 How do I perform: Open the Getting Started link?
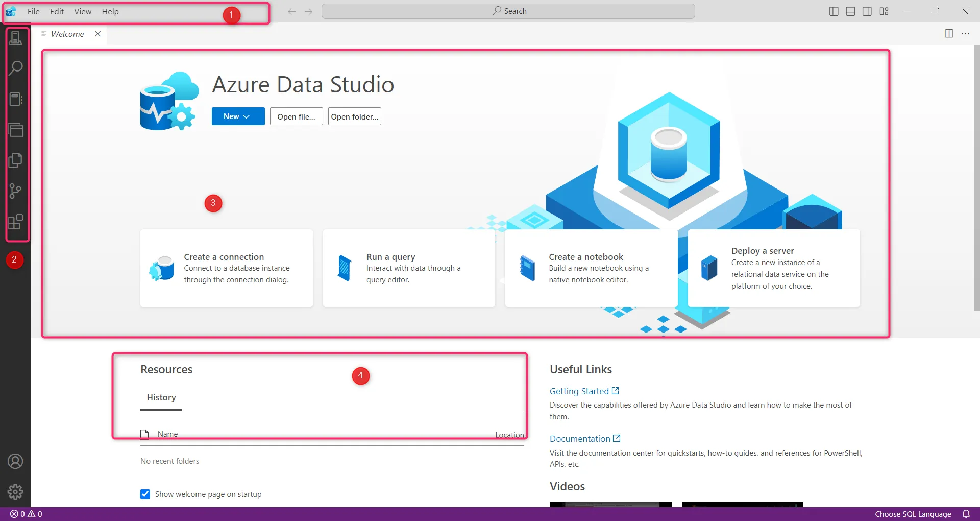click(x=584, y=391)
